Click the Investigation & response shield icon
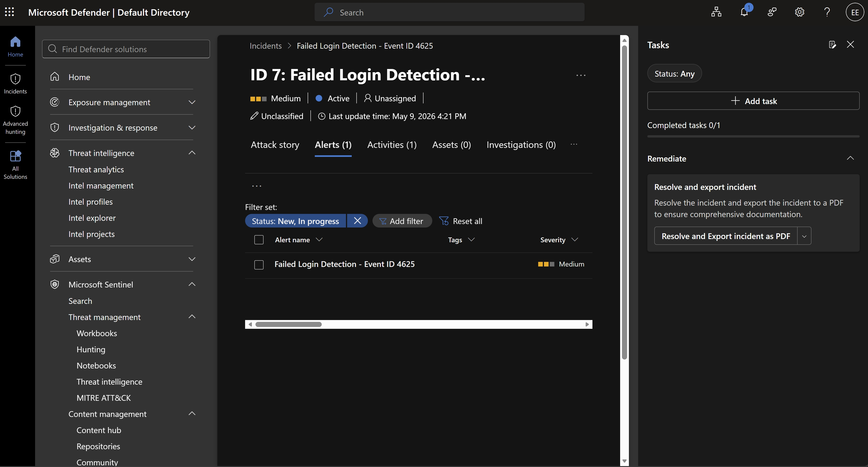 [55, 127]
